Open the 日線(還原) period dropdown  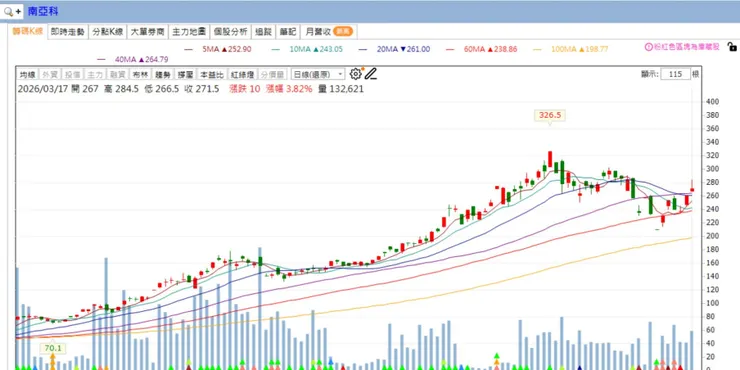[318, 75]
